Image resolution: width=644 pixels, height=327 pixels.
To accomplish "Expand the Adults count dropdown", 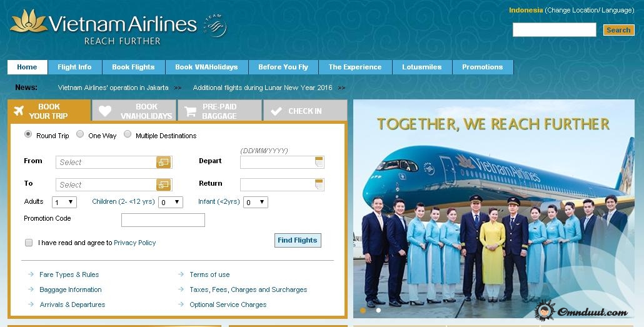I will click(x=64, y=202).
